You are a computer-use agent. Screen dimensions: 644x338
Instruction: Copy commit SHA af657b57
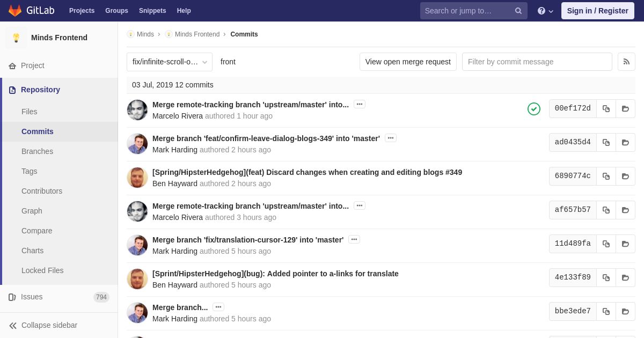606,210
